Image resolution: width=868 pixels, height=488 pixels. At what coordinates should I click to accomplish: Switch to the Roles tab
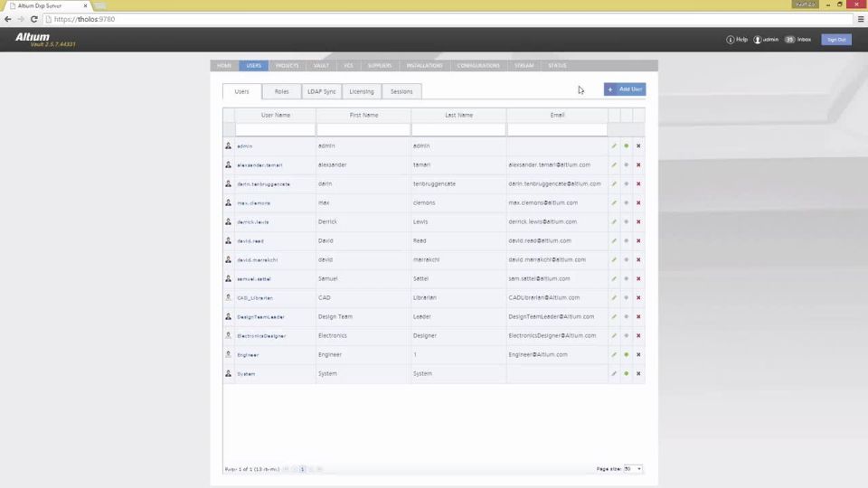282,91
